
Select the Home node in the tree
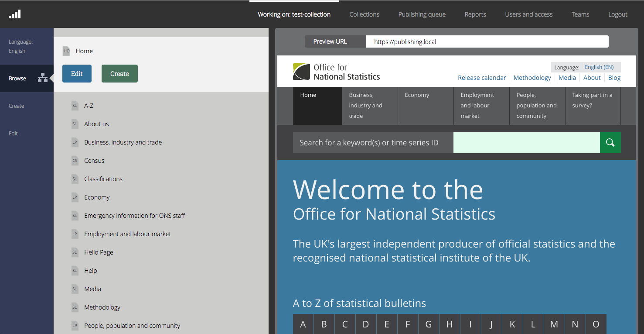click(x=84, y=51)
